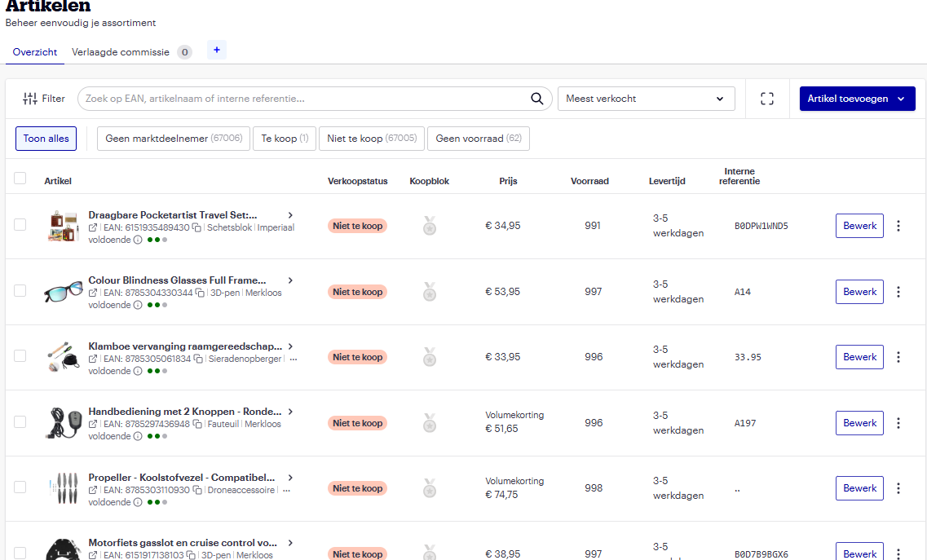
Task: Open the Filter sliders icon
Action: click(30, 99)
